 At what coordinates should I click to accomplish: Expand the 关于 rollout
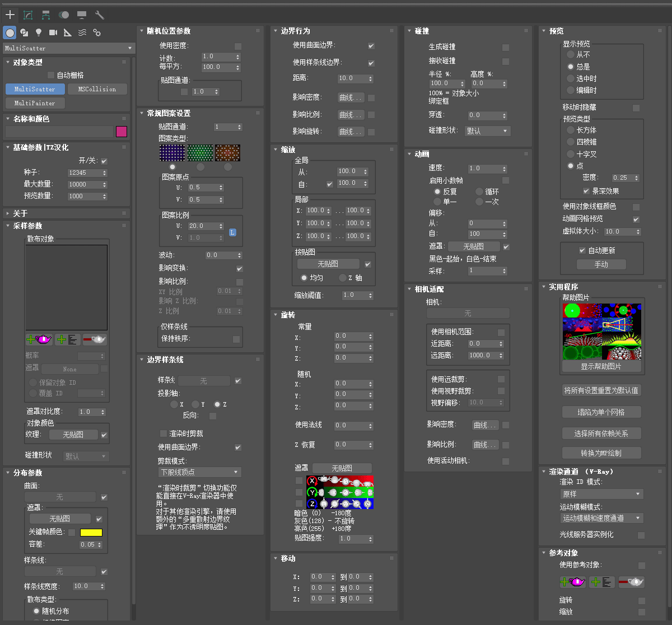pos(67,213)
